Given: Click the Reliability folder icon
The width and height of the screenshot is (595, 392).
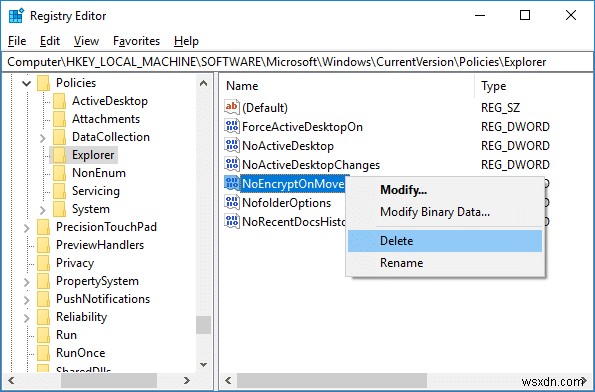Looking at the screenshot, I should tap(44, 317).
